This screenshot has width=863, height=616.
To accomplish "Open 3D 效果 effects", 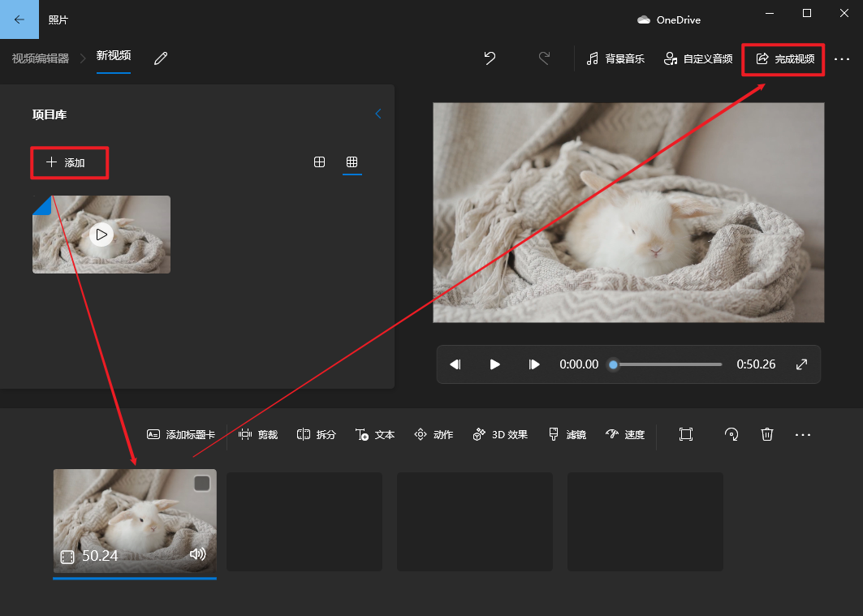I will [x=500, y=434].
